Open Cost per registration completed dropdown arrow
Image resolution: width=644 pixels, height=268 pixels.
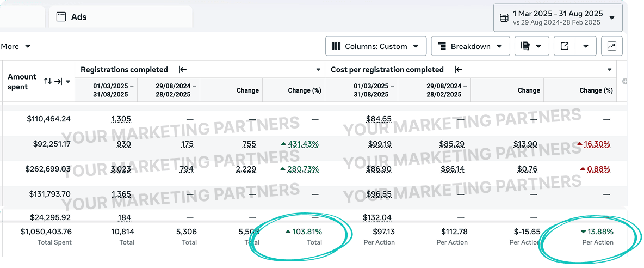(610, 70)
